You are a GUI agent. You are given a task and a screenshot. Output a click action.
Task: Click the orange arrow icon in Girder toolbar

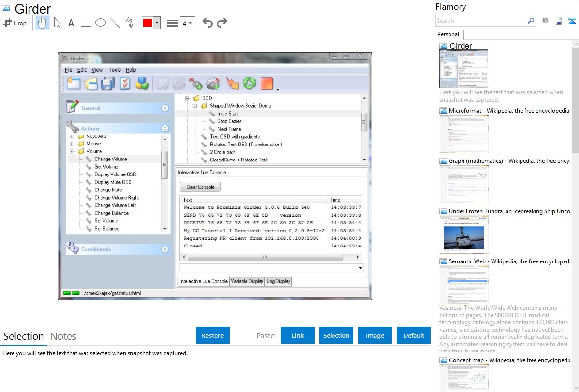point(232,84)
